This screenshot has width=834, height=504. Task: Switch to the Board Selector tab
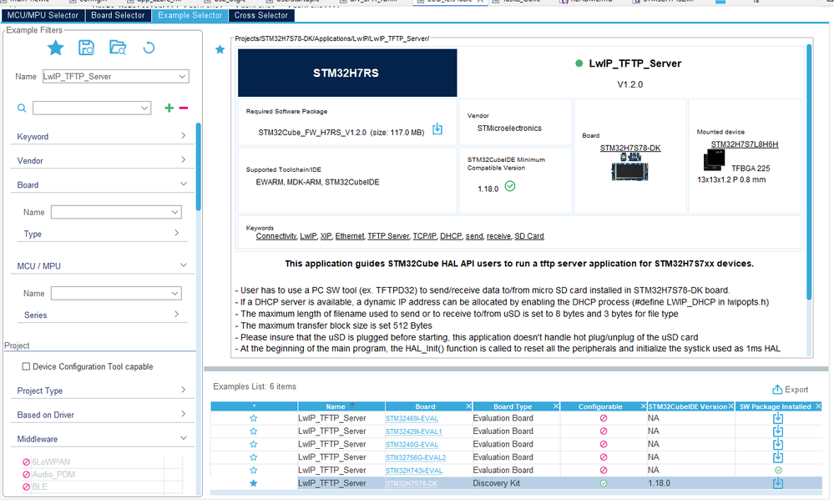118,15
